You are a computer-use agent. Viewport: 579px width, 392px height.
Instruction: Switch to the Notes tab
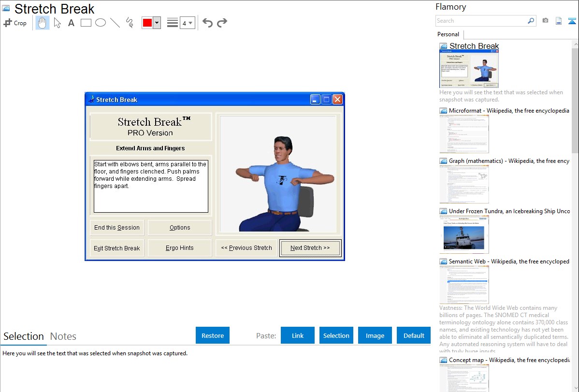(x=63, y=336)
